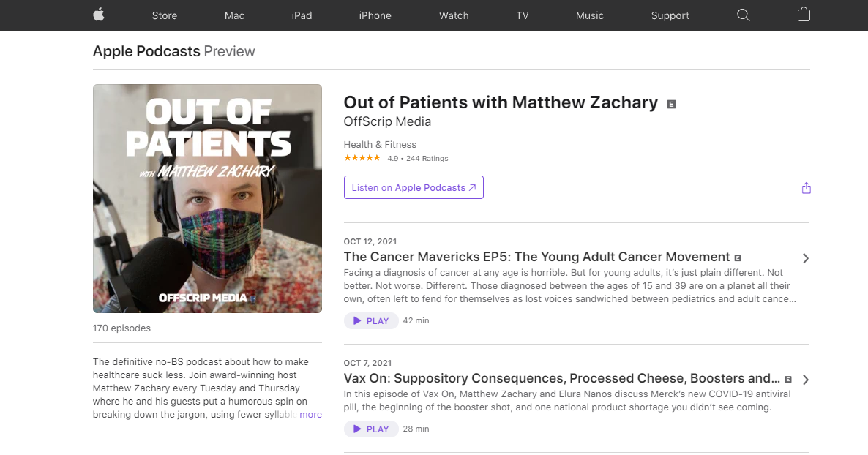
Task: Expand the Cancer Mavericks episode chevron
Action: coord(805,258)
